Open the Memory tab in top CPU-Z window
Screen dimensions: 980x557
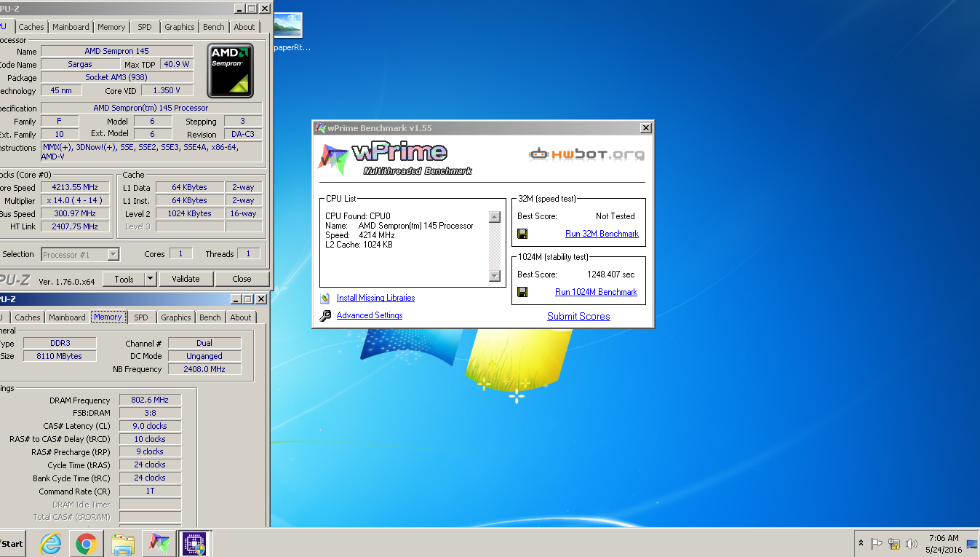pyautogui.click(x=111, y=27)
